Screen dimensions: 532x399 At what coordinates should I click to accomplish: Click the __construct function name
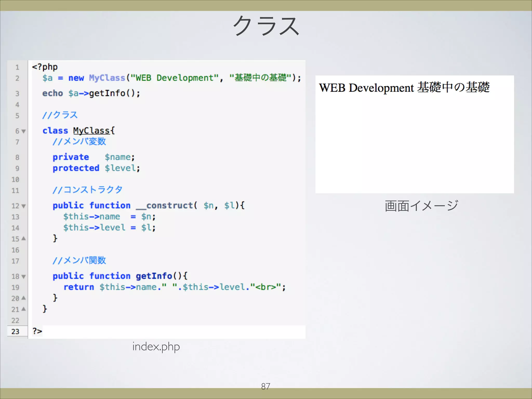pyautogui.click(x=164, y=205)
